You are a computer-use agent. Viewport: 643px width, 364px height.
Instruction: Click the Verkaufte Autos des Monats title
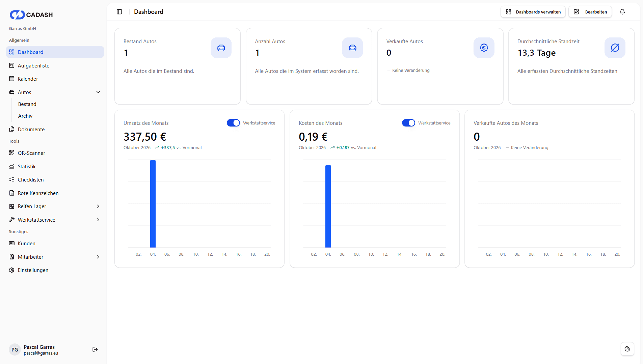506,123
